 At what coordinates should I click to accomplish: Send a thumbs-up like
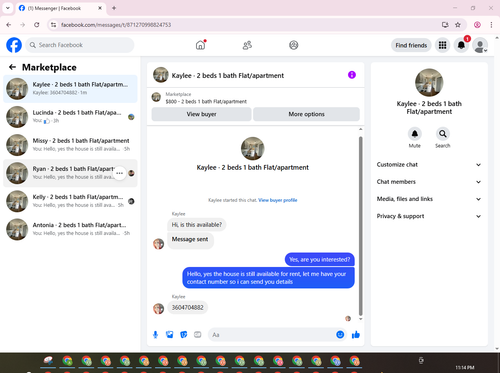pos(356,334)
